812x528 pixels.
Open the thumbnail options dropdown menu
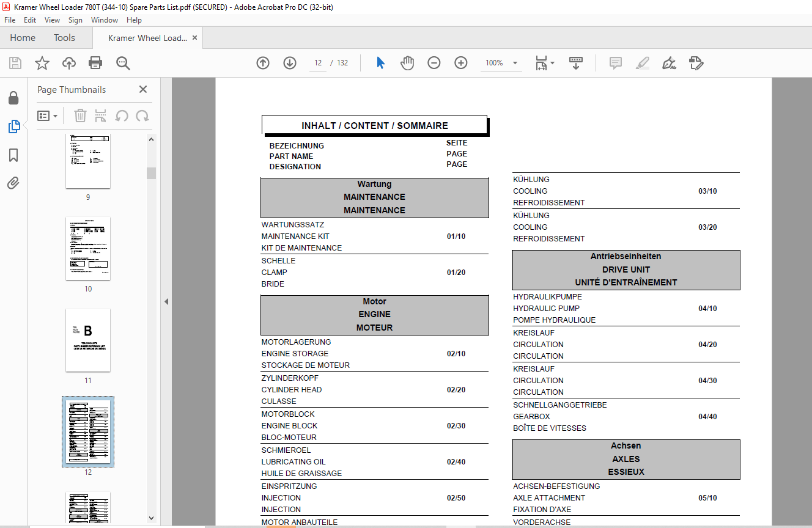48,116
